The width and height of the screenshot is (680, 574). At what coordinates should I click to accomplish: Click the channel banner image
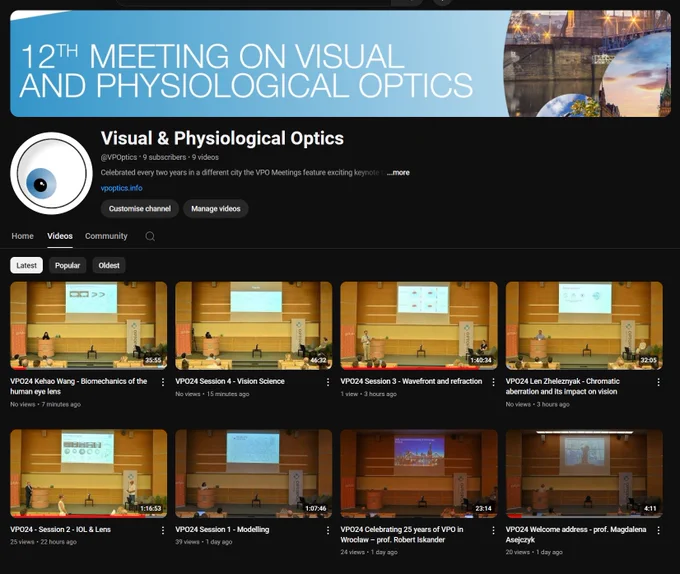340,63
